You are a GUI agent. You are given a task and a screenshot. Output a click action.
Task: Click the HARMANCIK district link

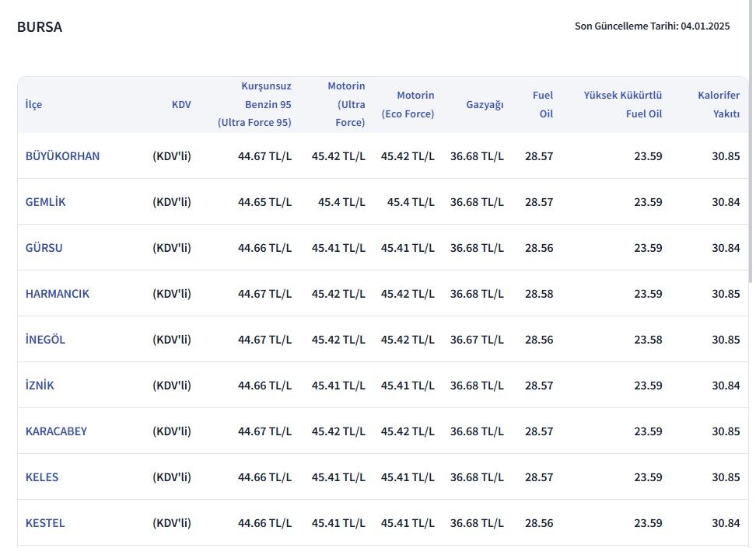click(x=58, y=294)
